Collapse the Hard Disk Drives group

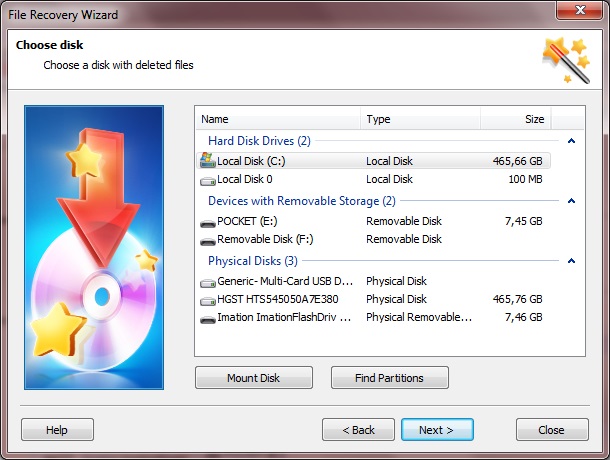pos(571,141)
